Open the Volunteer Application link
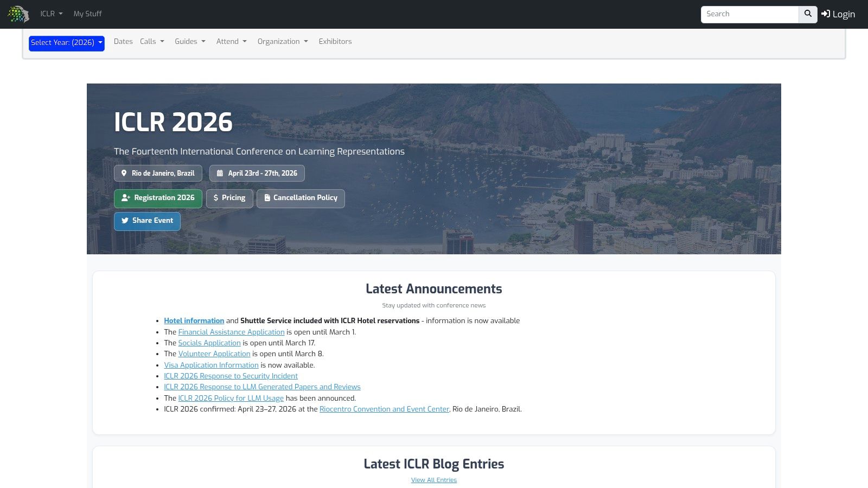The width and height of the screenshot is (868, 488). click(214, 354)
